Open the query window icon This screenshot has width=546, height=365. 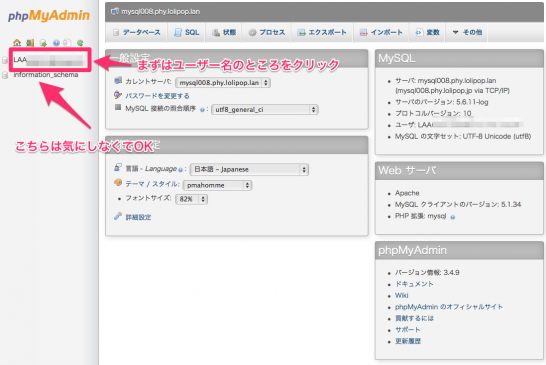pyautogui.click(x=43, y=43)
